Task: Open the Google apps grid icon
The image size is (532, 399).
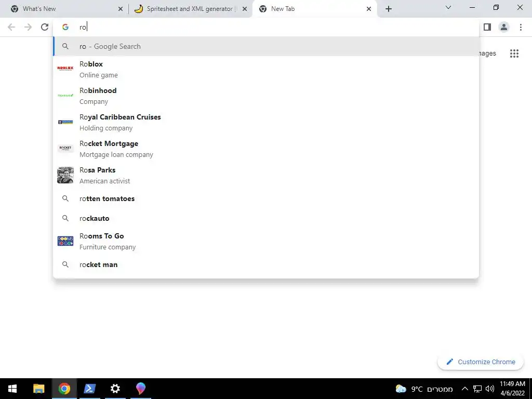Action: pos(514,54)
